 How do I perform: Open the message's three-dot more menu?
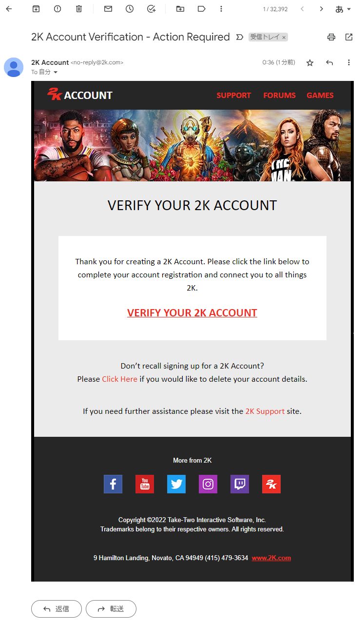point(349,62)
